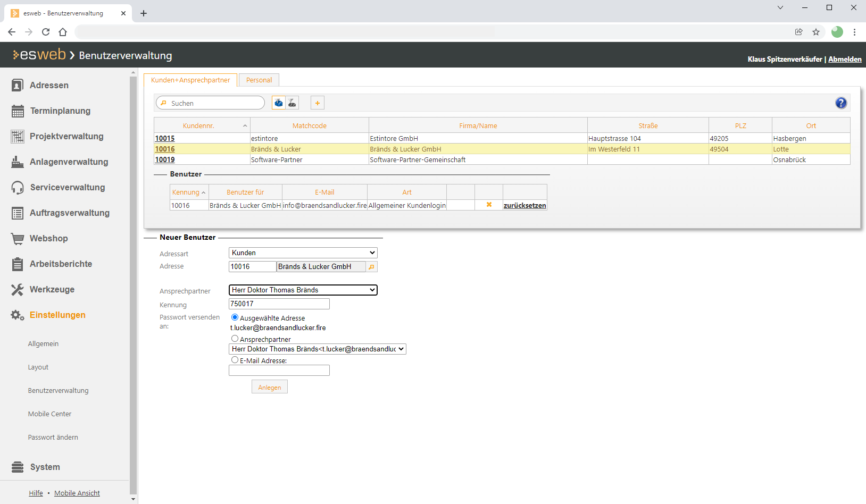Screen dimensions: 866x504
Task: Open Webshop in the sidebar
Action: 48,238
